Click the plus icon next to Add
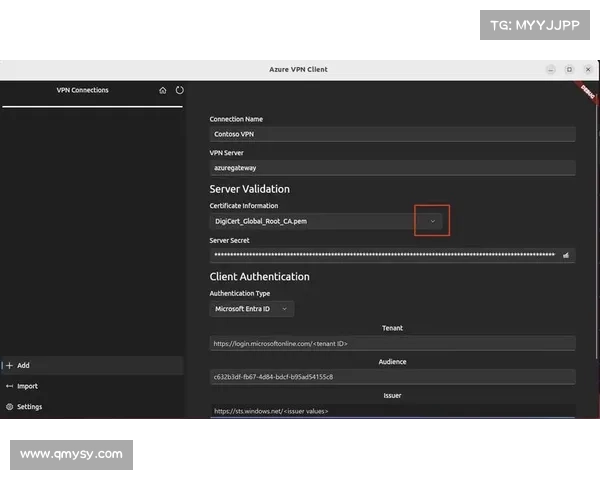The width and height of the screenshot is (600, 480). point(10,366)
